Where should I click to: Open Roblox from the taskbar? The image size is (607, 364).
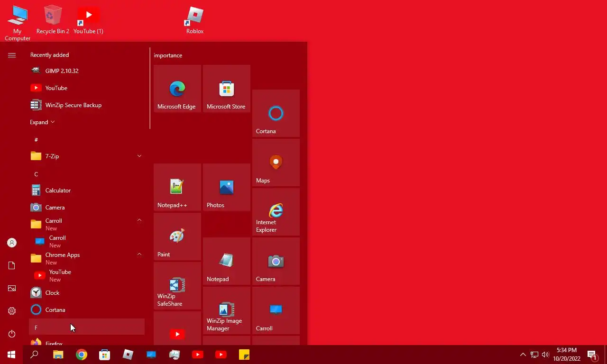click(x=128, y=355)
